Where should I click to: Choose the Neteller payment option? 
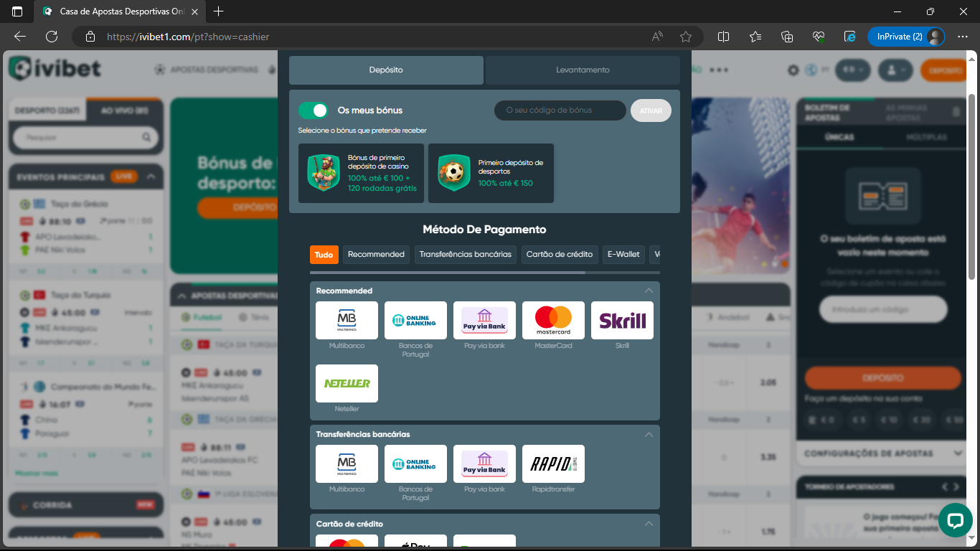347,383
